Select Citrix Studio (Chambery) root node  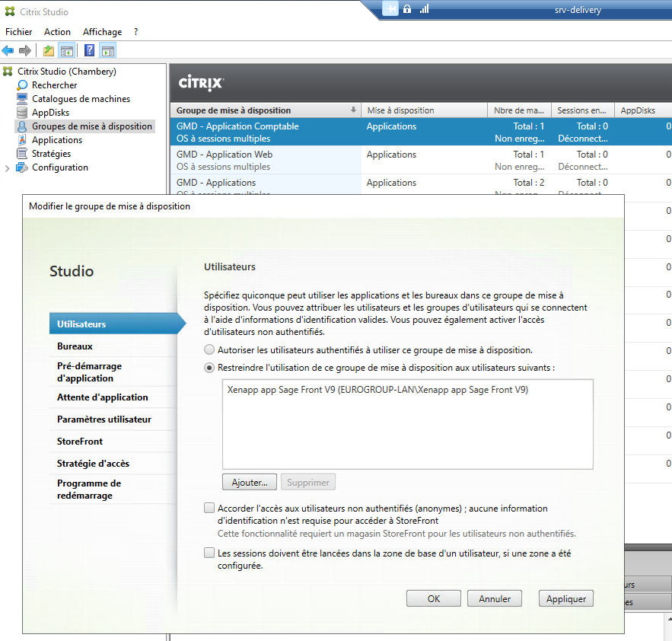[x=67, y=71]
